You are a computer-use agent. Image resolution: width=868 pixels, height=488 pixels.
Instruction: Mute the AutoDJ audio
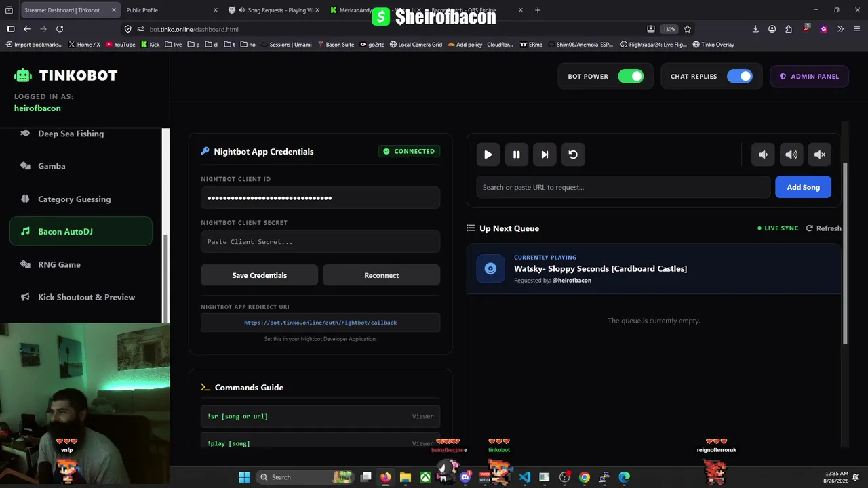tap(820, 155)
